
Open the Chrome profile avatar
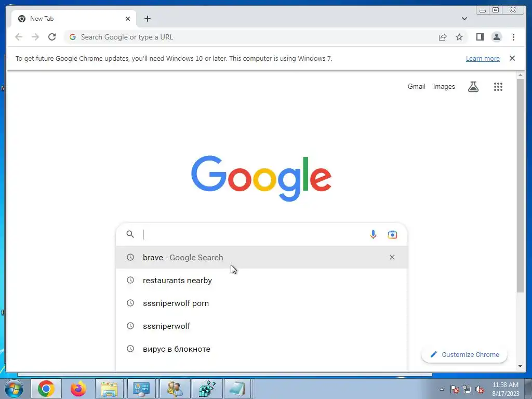pyautogui.click(x=496, y=37)
